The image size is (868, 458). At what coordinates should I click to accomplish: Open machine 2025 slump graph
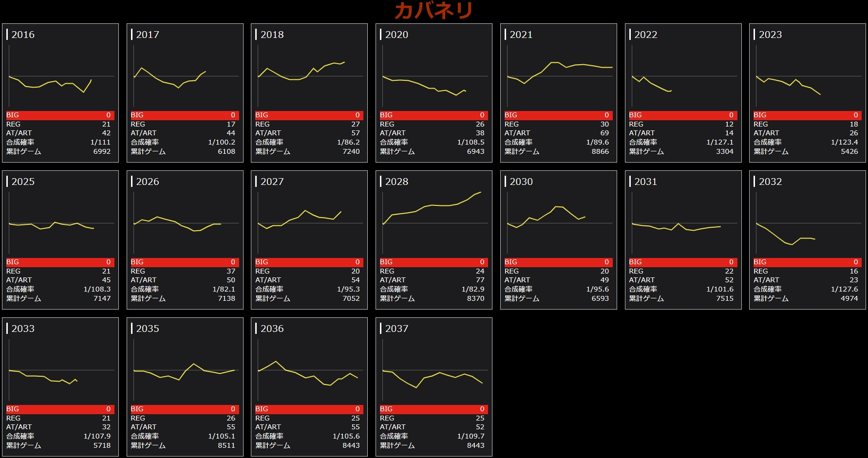pyautogui.click(x=61, y=223)
